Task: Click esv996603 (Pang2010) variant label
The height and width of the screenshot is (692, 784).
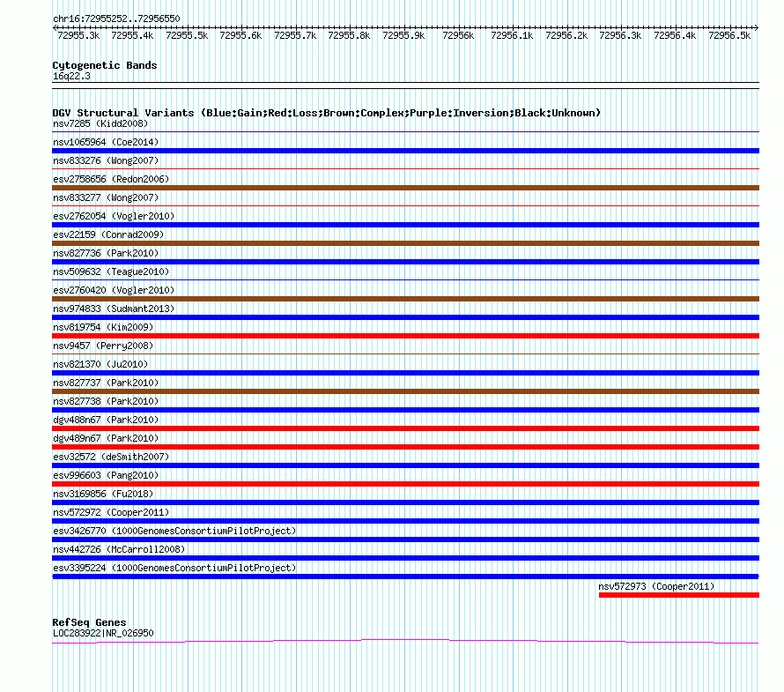Action: (x=106, y=475)
